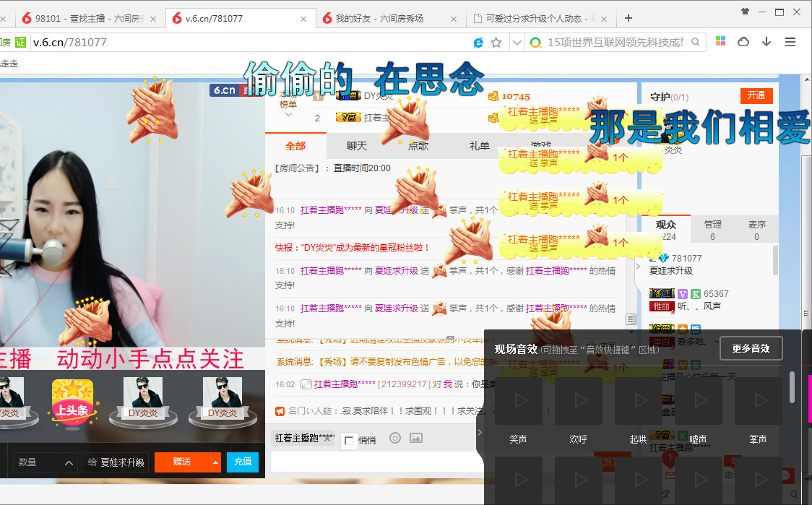Image resolution: width=812 pixels, height=505 pixels.
Task: Expand the address bar dropdown arrow
Action: pos(517,43)
